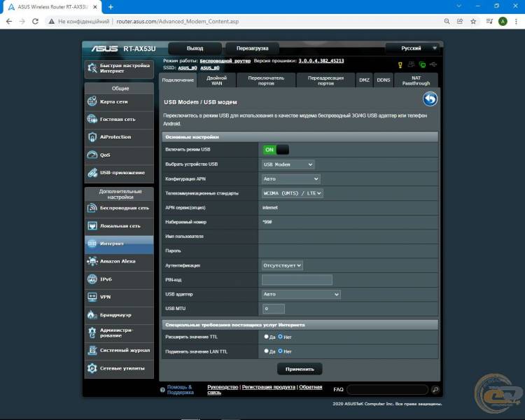
Task: Click the yellow notification status icon
Action: pos(400,65)
